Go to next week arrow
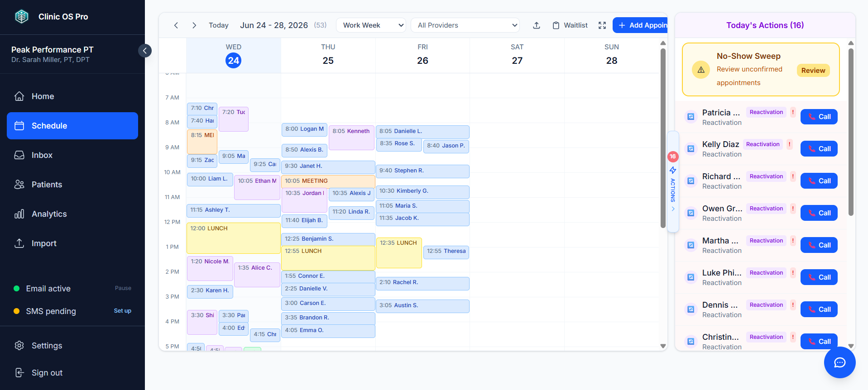Image resolution: width=868 pixels, height=390 pixels. [x=194, y=25]
